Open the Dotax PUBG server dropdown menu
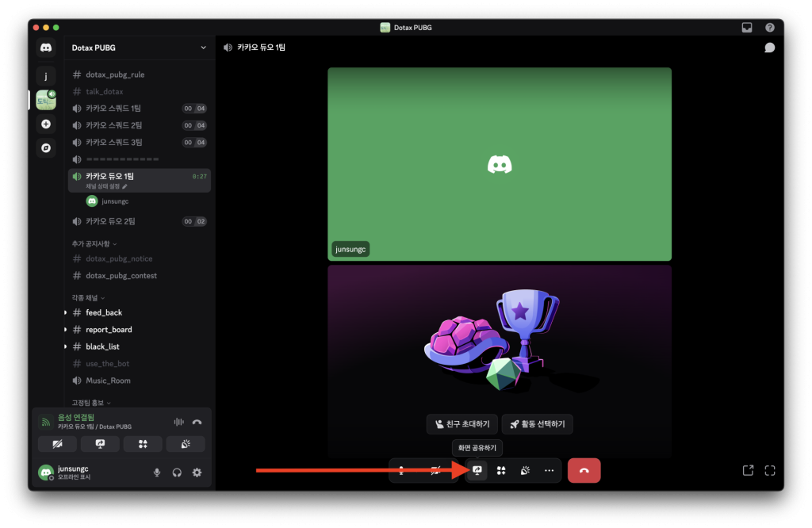This screenshot has width=812, height=528. pos(204,48)
